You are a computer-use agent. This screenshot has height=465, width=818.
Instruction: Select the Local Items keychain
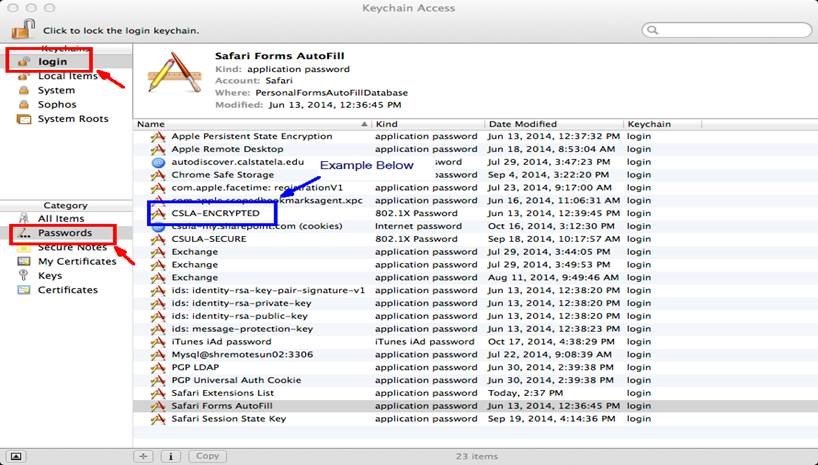click(66, 76)
